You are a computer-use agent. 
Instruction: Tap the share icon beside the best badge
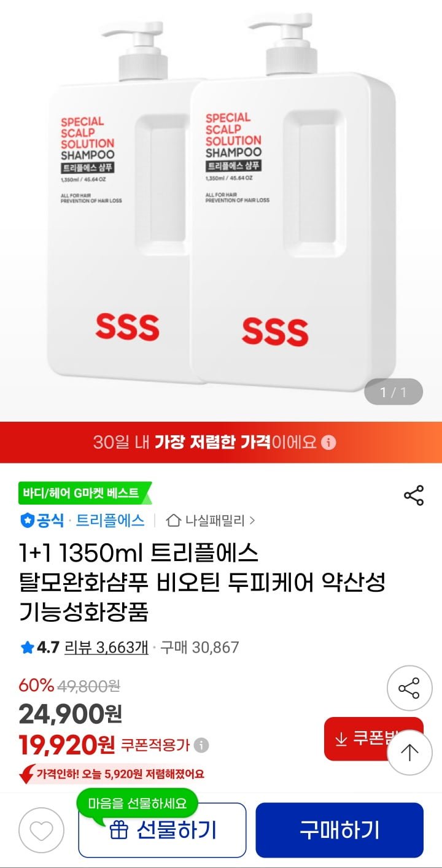[414, 495]
